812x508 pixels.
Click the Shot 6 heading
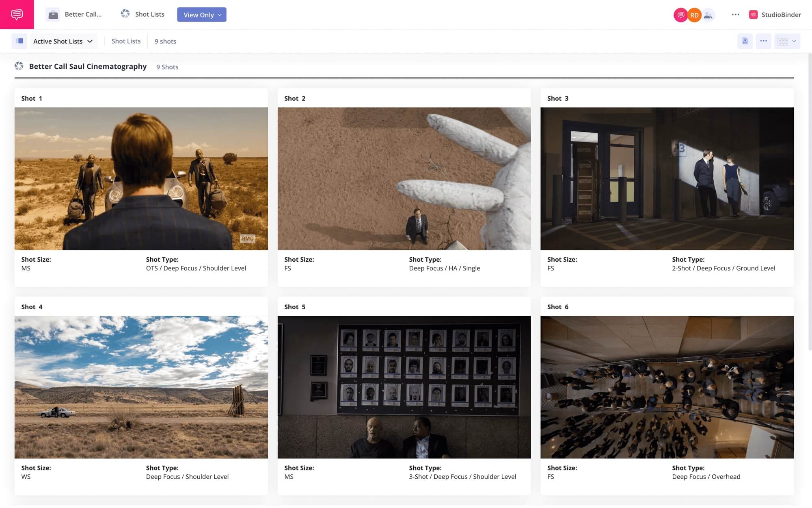tap(558, 307)
